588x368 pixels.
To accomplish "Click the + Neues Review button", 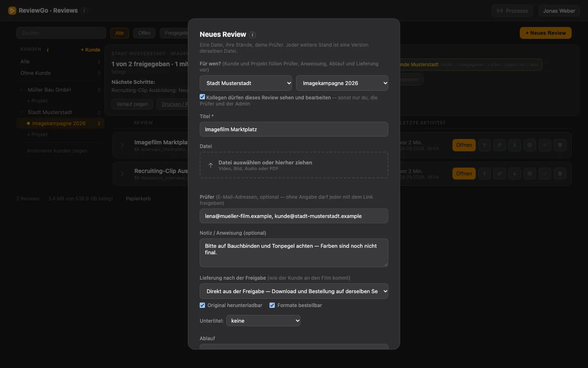I will point(546,33).
